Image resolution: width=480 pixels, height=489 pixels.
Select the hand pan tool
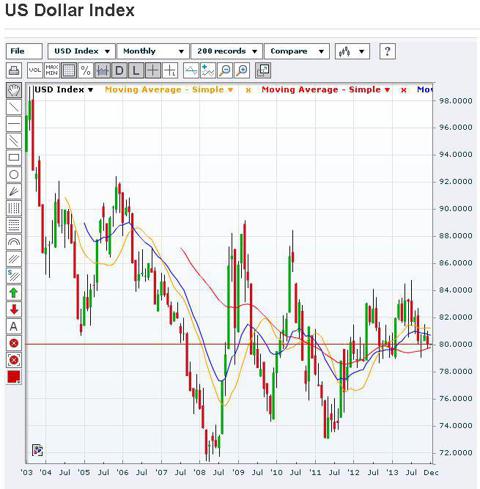(14, 90)
